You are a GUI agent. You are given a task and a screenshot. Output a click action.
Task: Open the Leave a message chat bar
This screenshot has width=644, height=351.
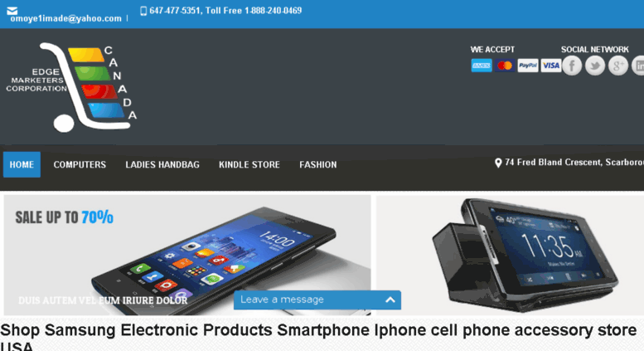[x=317, y=300]
